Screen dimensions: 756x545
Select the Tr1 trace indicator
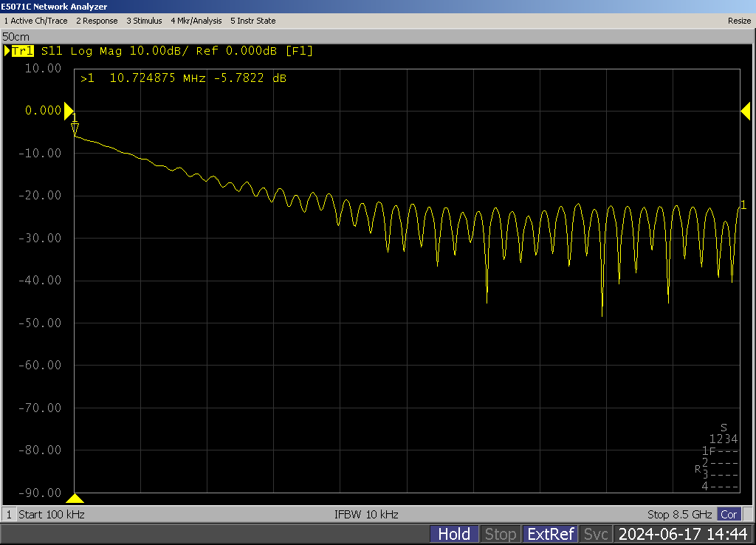[x=22, y=51]
